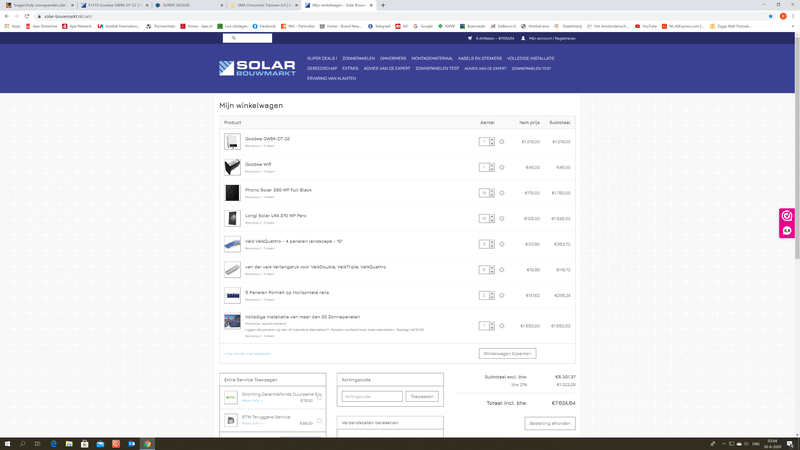Screen dimensions: 800x450
Task: Click the shopping cart icon in header
Action: [x=470, y=38]
